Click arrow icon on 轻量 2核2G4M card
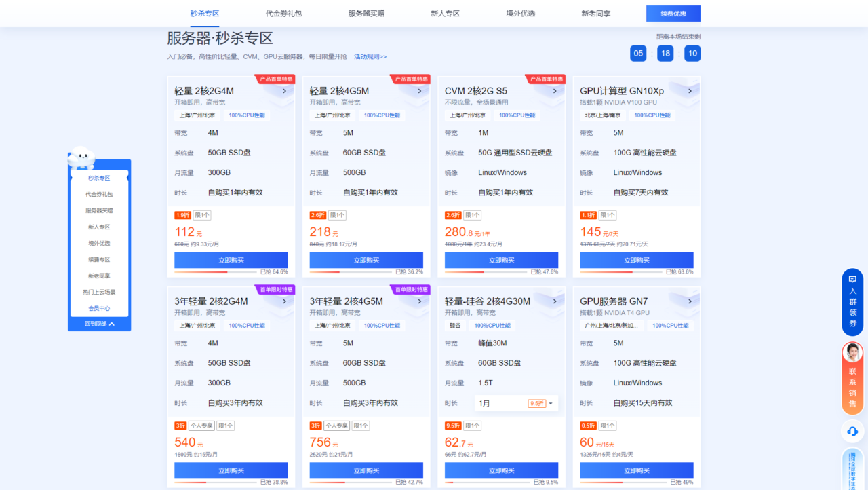Viewport: 868px width, 490px height. tap(284, 91)
